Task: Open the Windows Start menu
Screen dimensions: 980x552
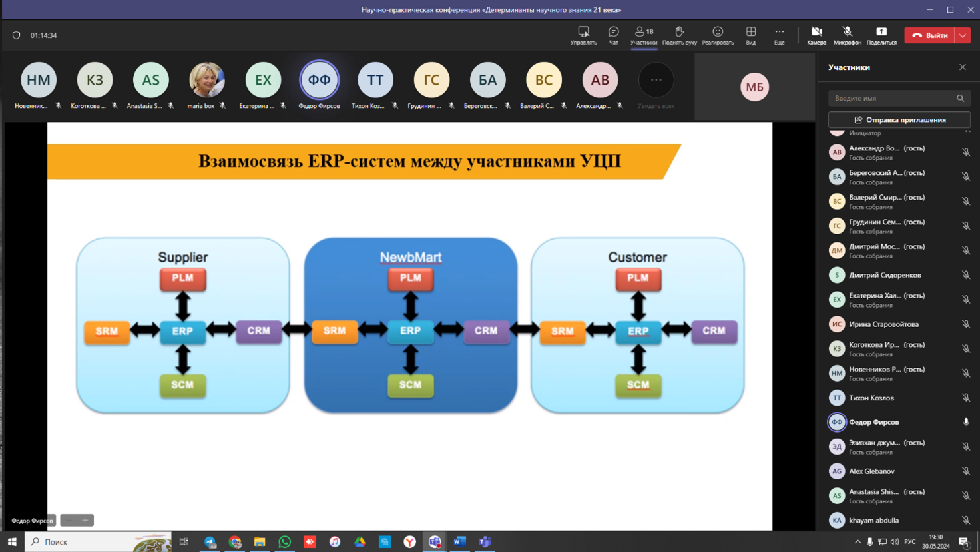Action: tap(12, 542)
